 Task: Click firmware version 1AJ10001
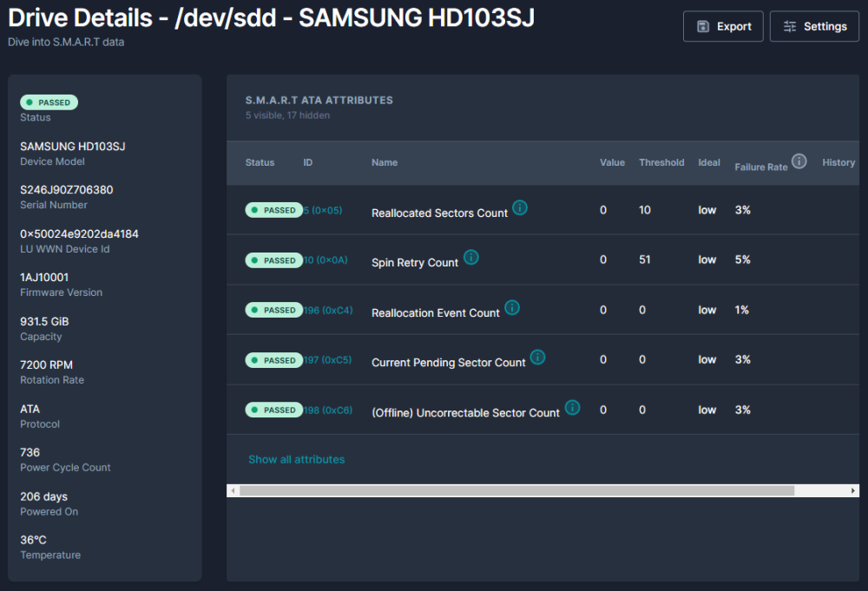coord(44,277)
